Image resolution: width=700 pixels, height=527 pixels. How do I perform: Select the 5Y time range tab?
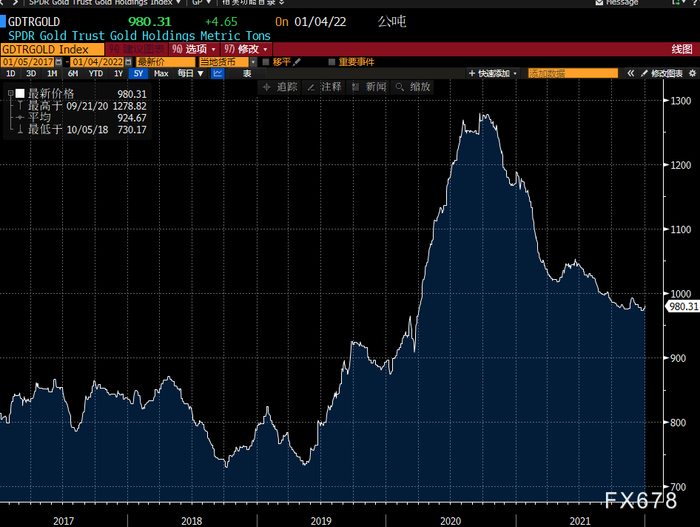[x=138, y=73]
